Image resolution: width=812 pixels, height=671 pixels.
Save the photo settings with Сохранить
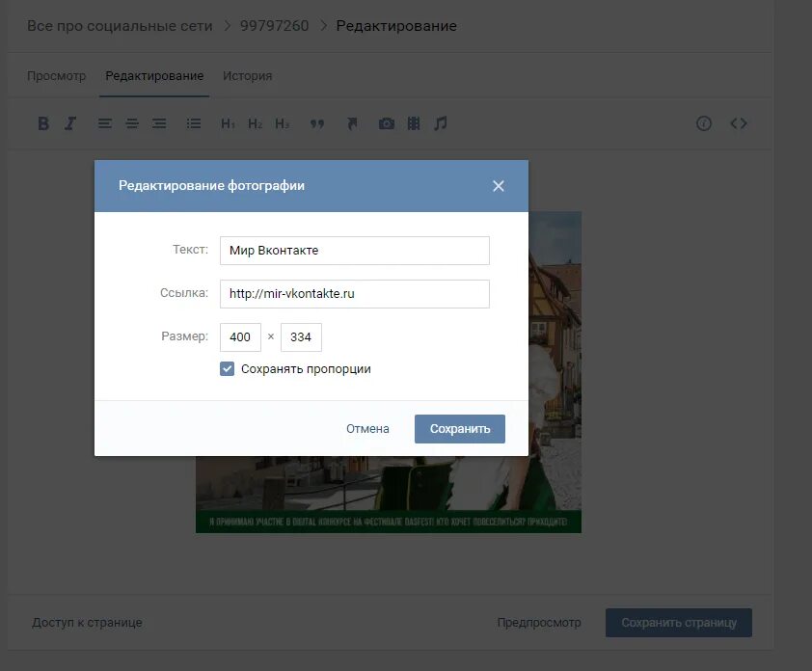coord(460,429)
